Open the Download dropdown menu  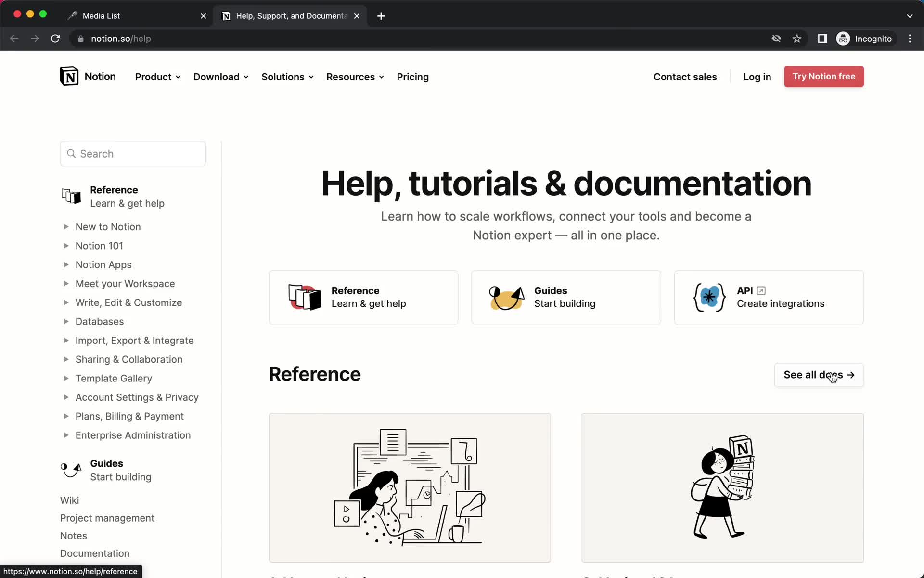pyautogui.click(x=221, y=77)
